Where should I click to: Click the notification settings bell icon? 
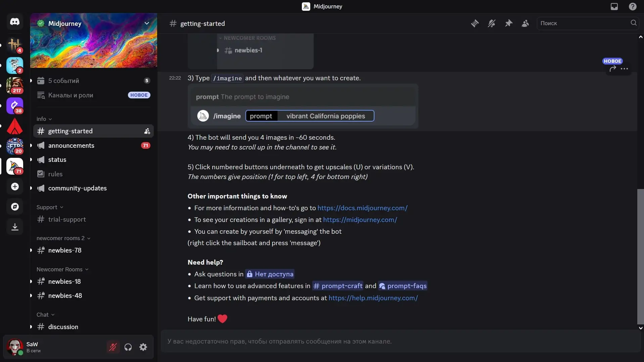[x=492, y=24]
